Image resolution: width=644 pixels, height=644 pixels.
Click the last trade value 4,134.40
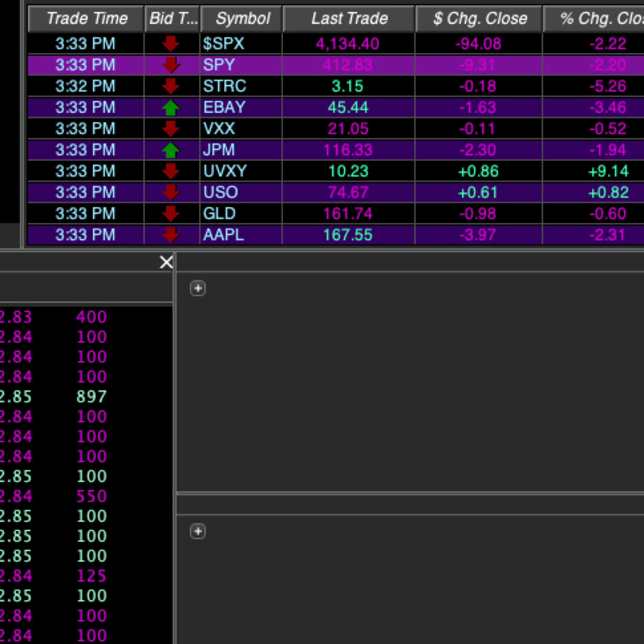tap(347, 44)
